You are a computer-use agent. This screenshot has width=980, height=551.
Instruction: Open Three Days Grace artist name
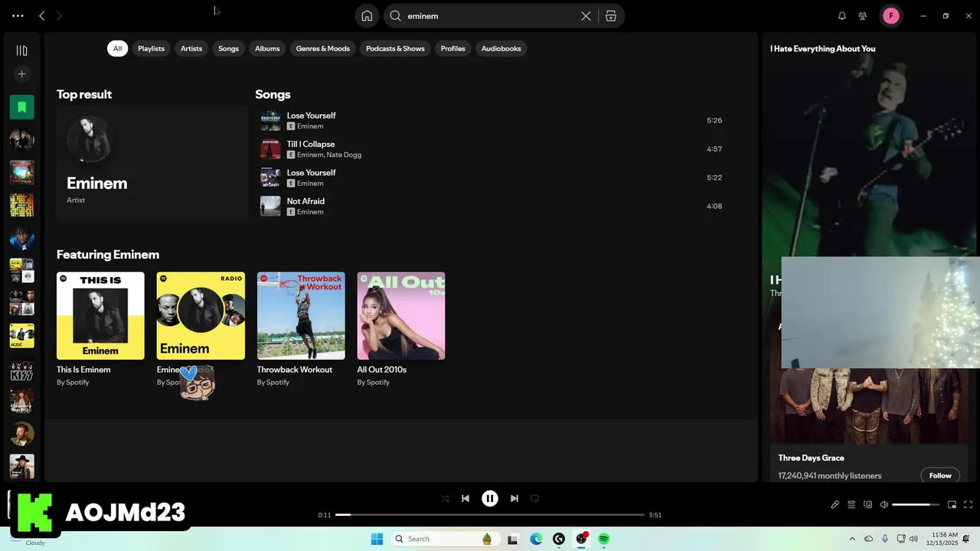811,458
